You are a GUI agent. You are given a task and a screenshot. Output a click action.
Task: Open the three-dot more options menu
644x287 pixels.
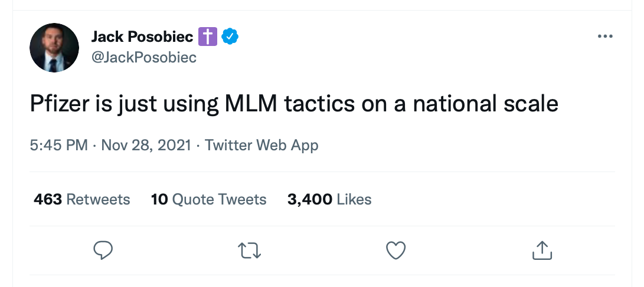605,37
